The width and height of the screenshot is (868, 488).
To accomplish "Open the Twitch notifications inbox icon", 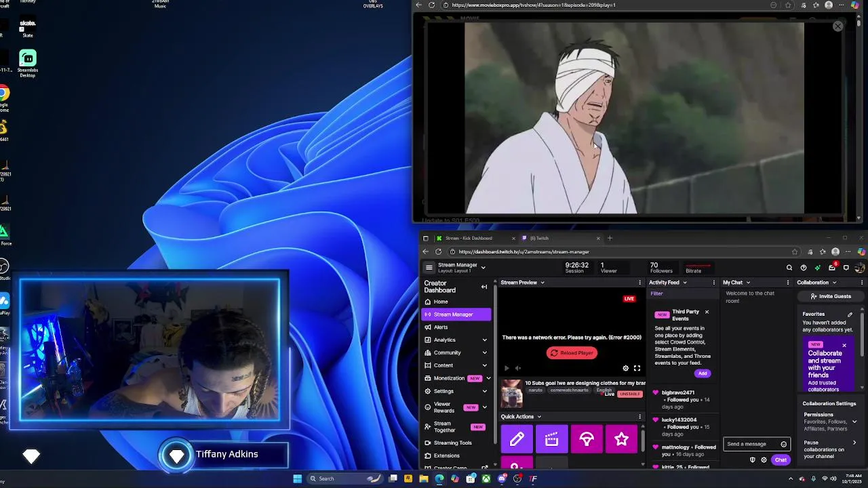I will tap(832, 268).
